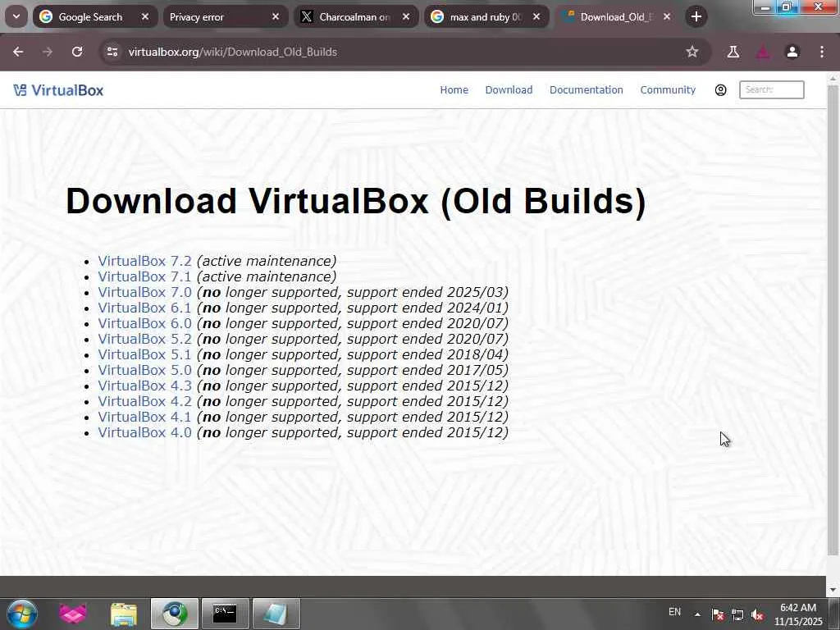Close the Google Search tab
840x630 pixels.
(145, 16)
